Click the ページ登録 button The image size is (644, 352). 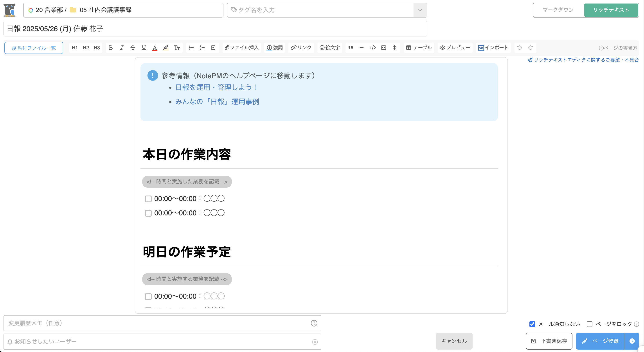[600, 341]
